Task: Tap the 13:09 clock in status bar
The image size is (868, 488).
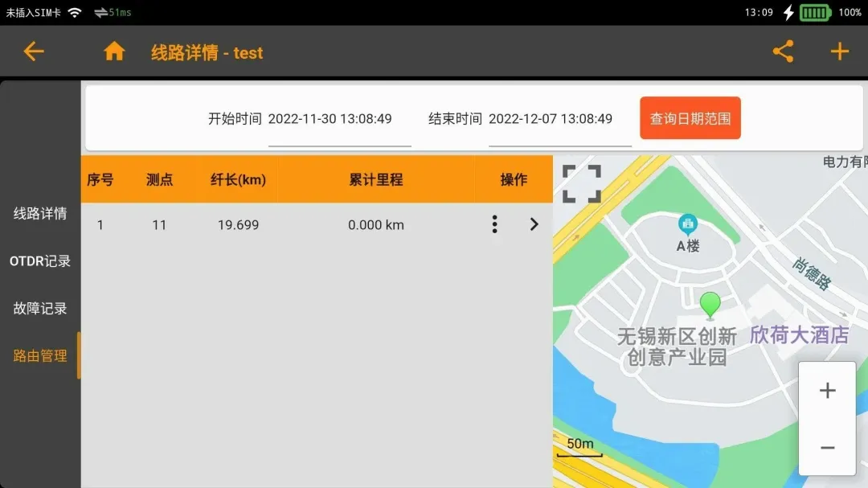Action: pyautogui.click(x=759, y=12)
